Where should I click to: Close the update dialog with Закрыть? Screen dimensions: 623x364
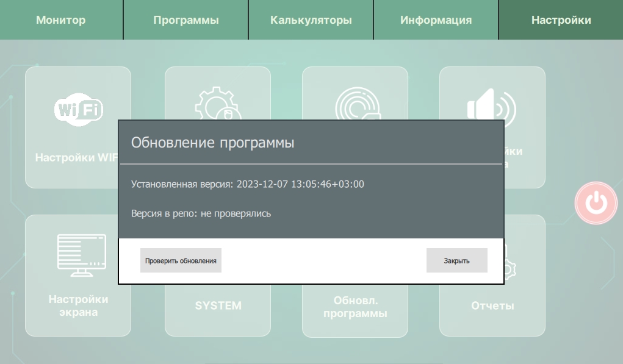point(457,260)
